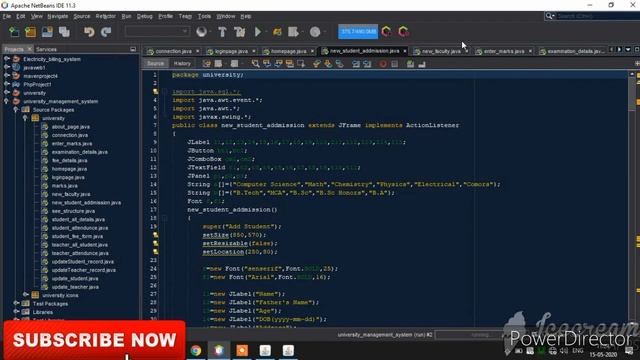
Task: Switch editor to Source view
Action: (155, 64)
